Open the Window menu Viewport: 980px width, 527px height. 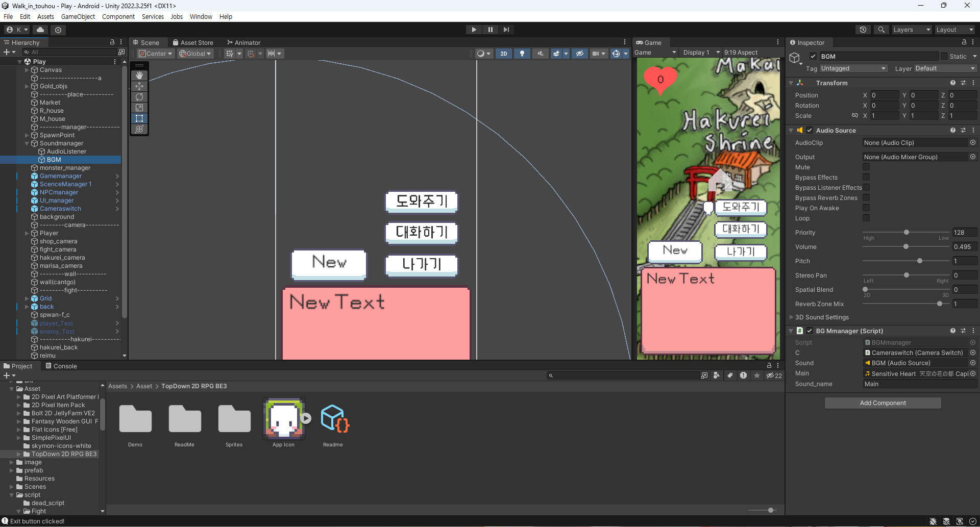click(201, 17)
